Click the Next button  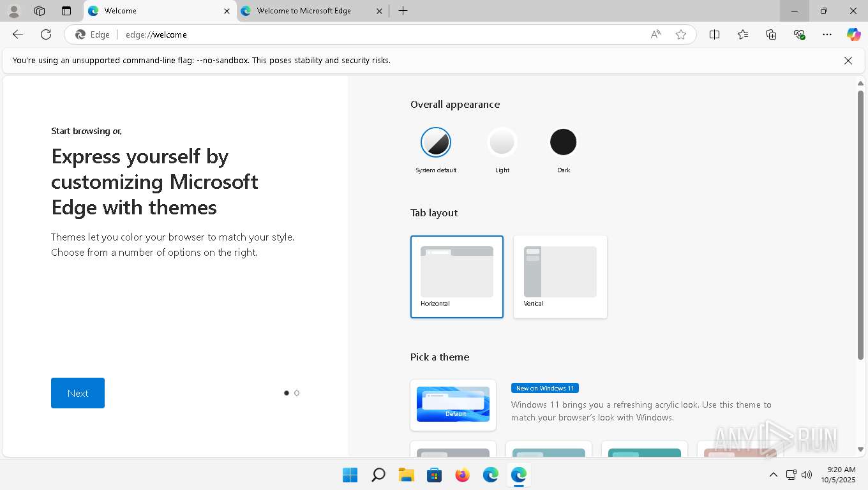click(78, 393)
